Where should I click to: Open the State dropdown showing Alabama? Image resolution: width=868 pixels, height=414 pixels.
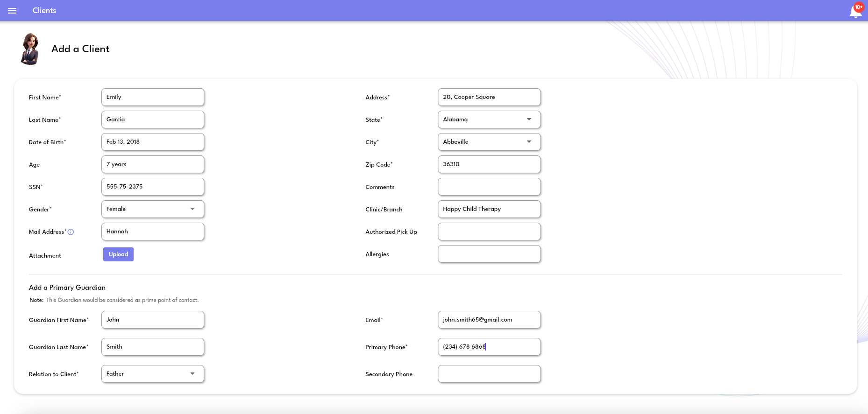(x=489, y=119)
